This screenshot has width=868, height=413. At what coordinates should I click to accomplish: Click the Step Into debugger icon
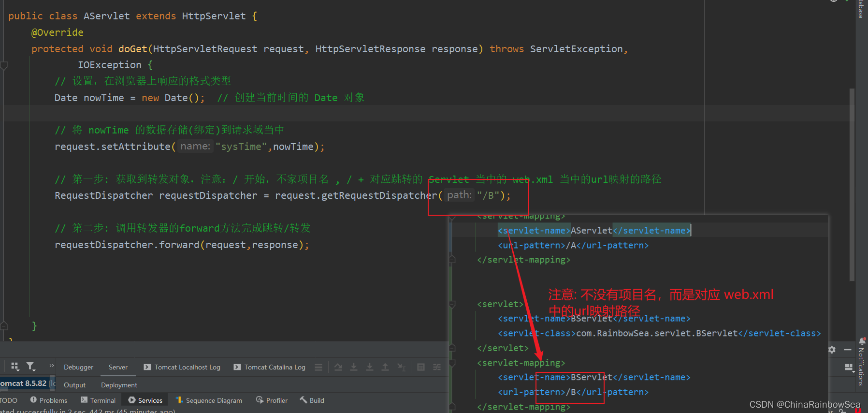pos(370,367)
